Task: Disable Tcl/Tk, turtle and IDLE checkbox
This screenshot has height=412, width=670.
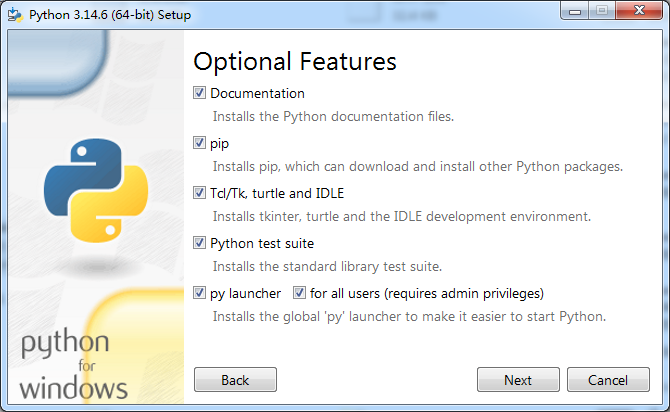Action: [199, 193]
